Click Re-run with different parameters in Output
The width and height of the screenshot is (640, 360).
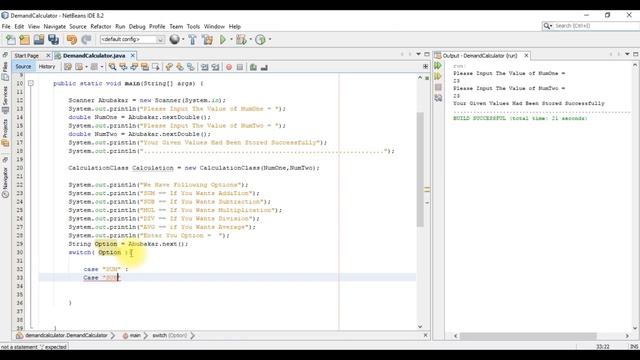(438, 76)
